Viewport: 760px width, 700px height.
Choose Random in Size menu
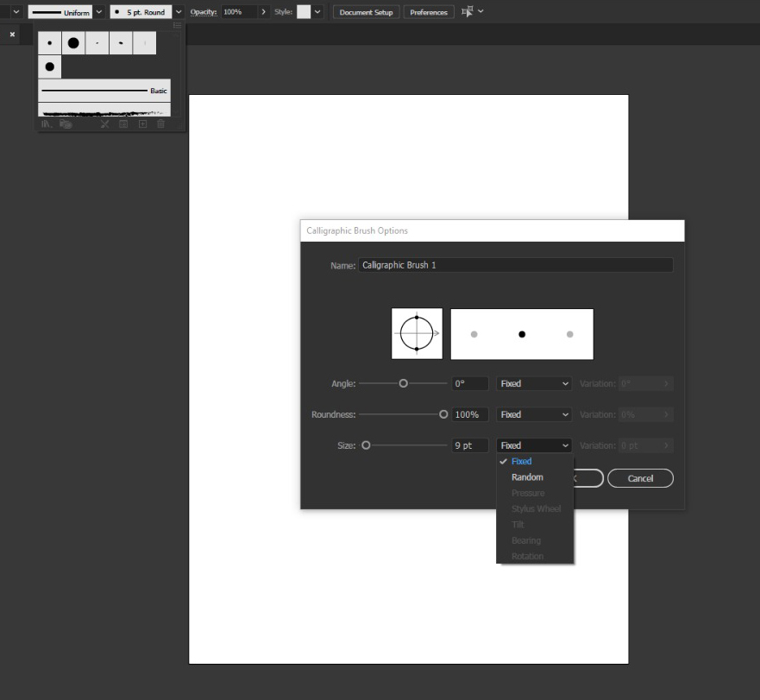535,477
